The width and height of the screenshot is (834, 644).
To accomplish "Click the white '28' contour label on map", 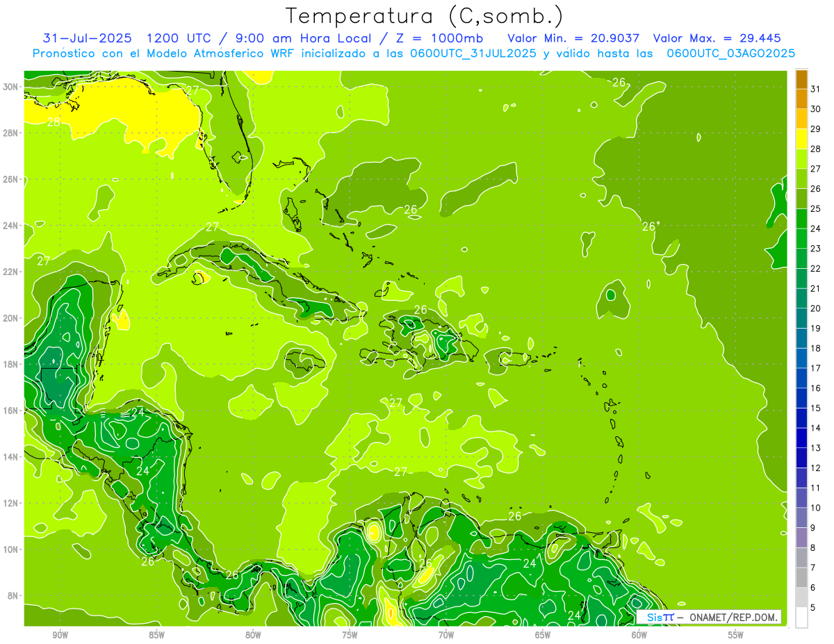I will [x=54, y=122].
